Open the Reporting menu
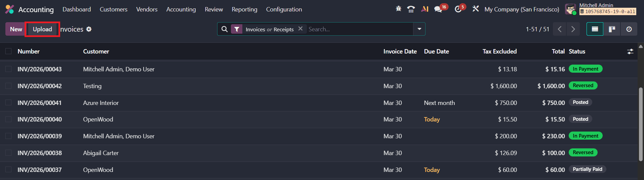This screenshot has height=180, width=644. 244,9
